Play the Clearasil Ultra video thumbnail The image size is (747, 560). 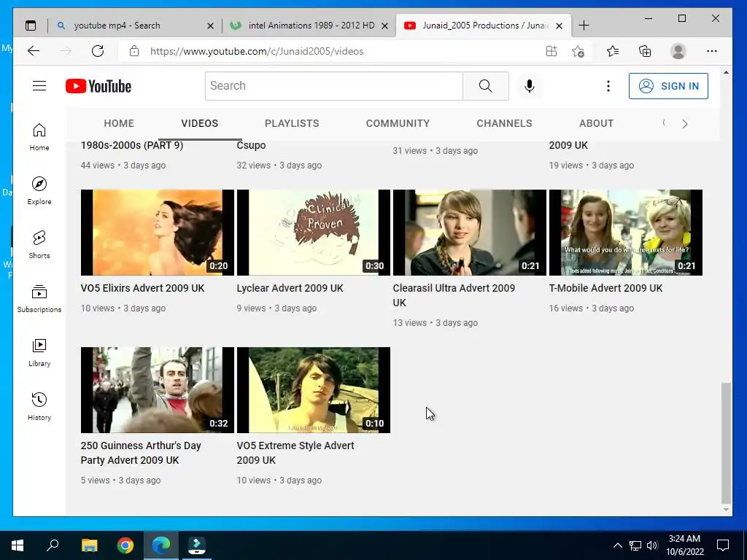pyautogui.click(x=469, y=233)
